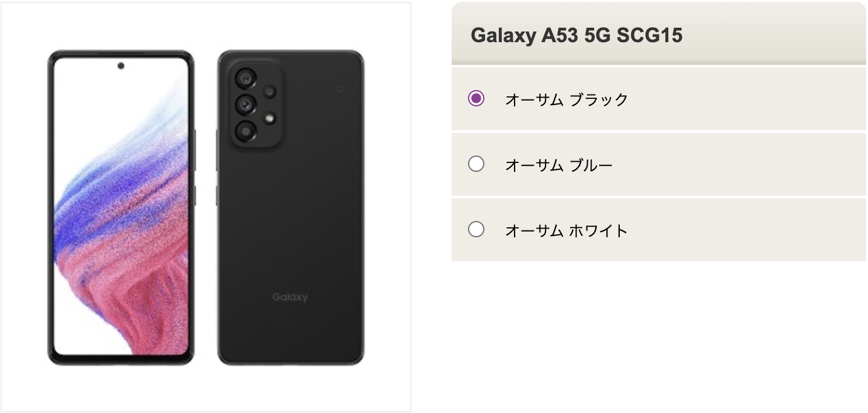Click the オーサム ブルー color label text
The height and width of the screenshot is (413, 868).
558,165
